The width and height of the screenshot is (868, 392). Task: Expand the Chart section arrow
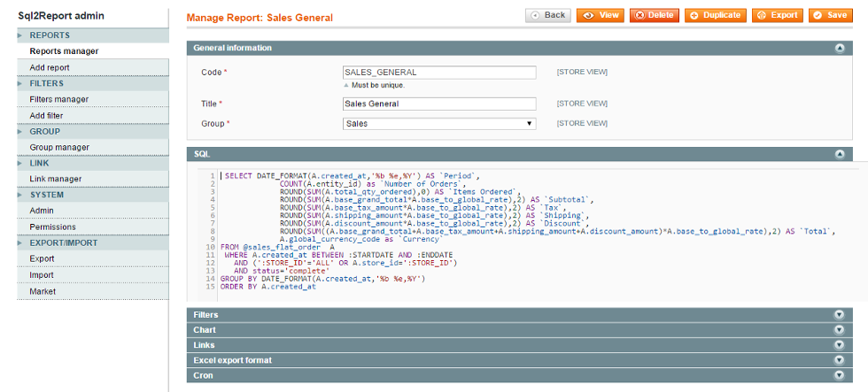840,329
